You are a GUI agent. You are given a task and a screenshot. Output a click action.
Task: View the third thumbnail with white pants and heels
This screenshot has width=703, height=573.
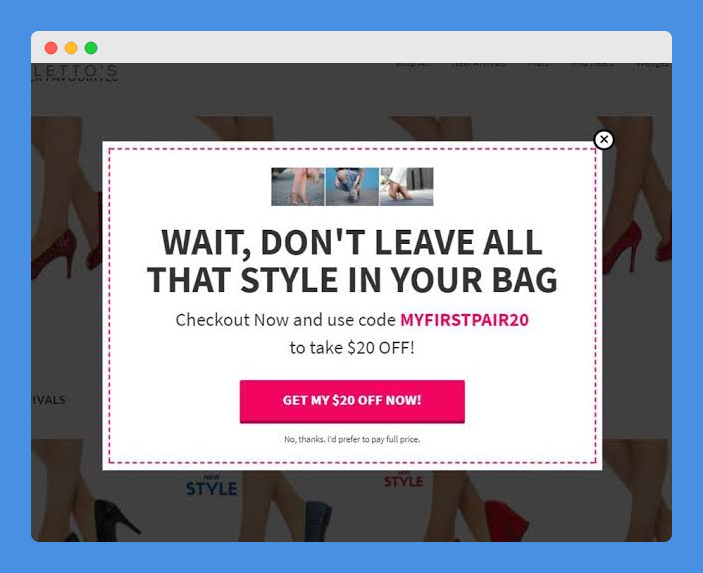point(407,187)
